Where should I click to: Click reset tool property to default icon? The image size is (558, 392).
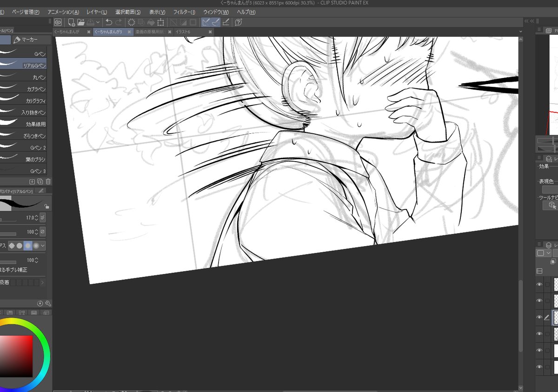[x=40, y=303]
